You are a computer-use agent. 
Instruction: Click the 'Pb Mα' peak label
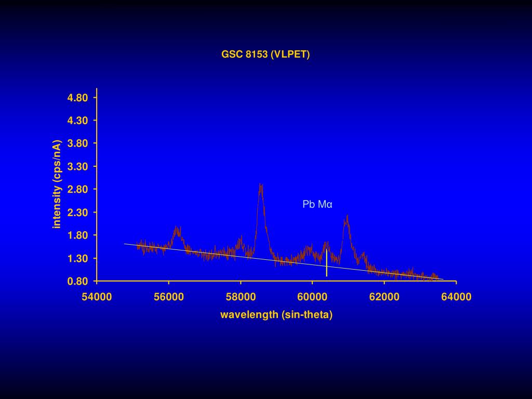pos(317,204)
